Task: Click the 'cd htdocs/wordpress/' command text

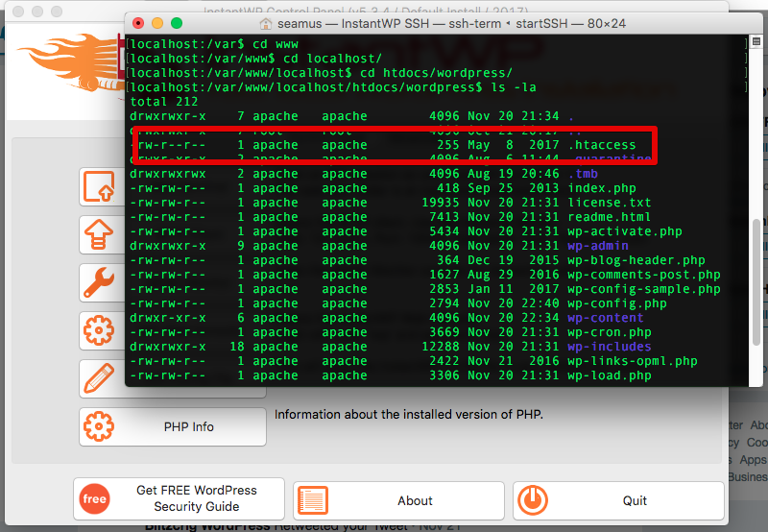Action: tap(436, 73)
